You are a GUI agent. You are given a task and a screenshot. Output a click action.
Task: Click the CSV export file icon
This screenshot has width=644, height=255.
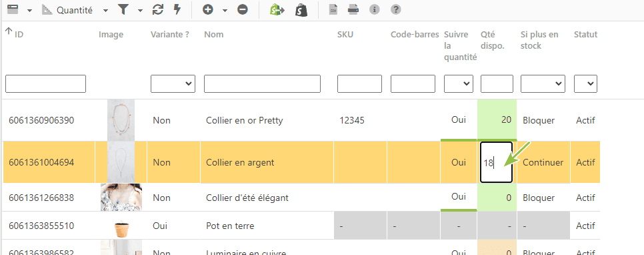(x=333, y=10)
